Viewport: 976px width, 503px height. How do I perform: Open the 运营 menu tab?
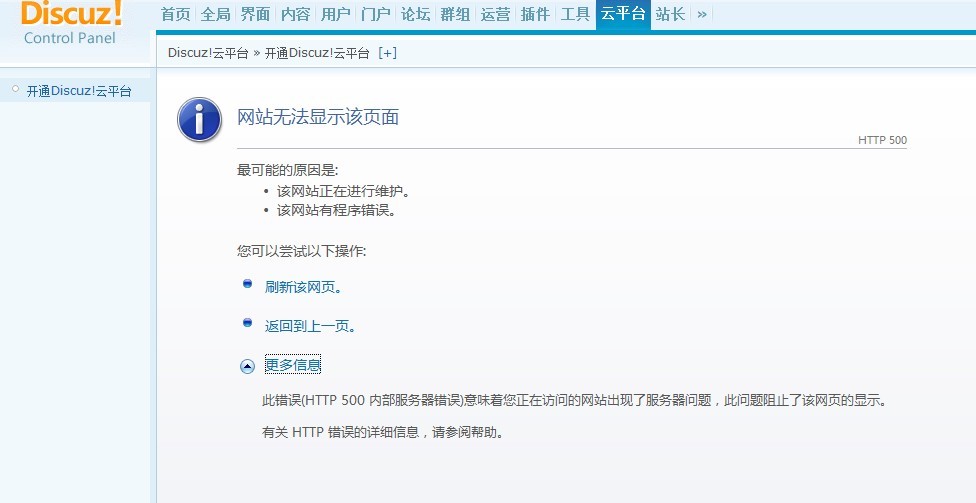(x=495, y=14)
